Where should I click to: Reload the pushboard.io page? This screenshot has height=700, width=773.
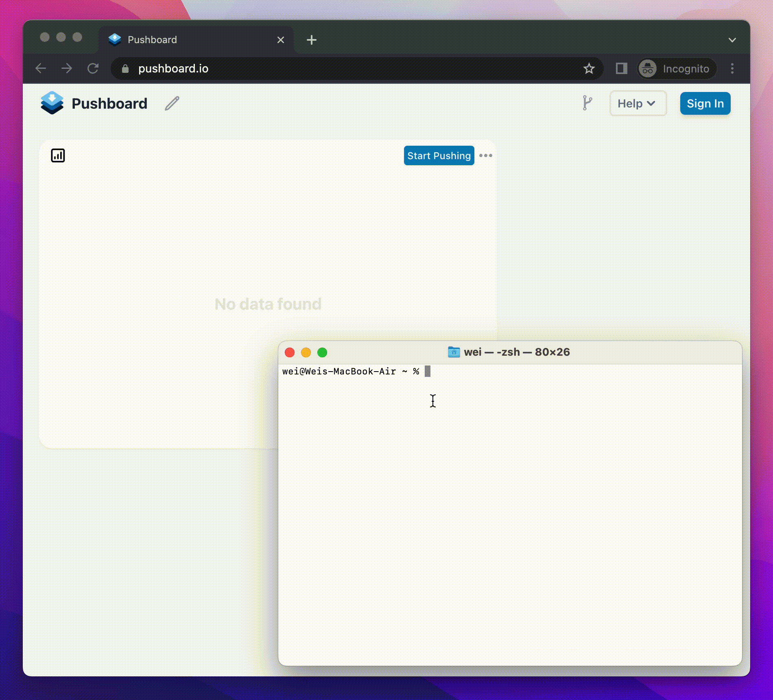[x=93, y=68]
